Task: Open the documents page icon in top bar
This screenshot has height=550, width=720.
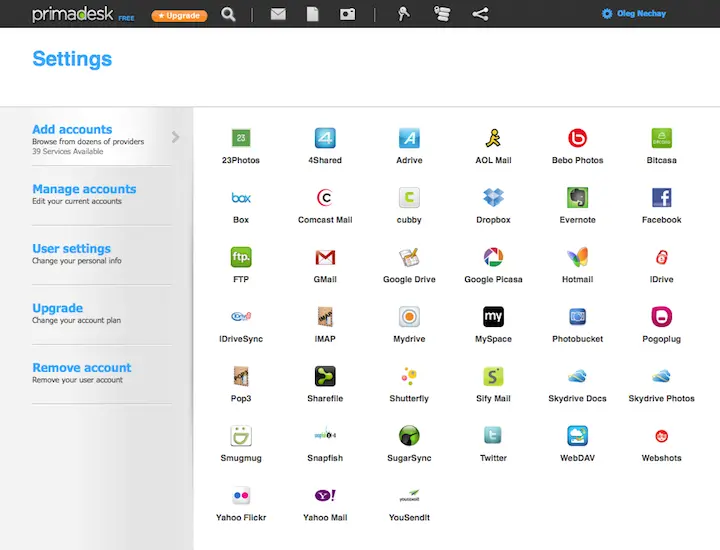Action: (313, 14)
